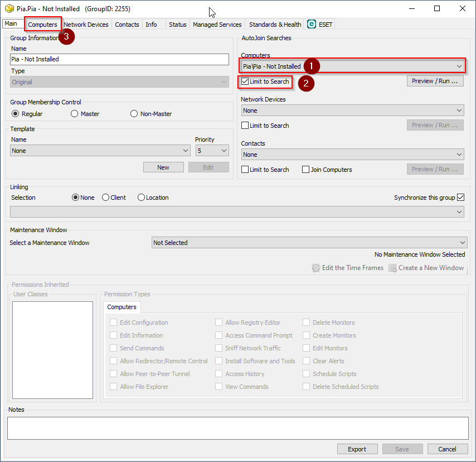Open the Template Name dropdown
The height and width of the screenshot is (462, 476).
point(100,151)
